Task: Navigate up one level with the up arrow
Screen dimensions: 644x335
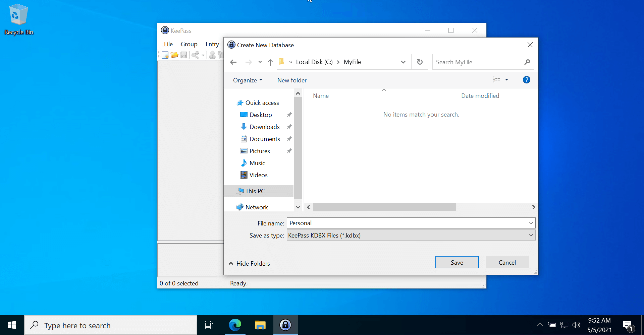Action: pyautogui.click(x=270, y=62)
